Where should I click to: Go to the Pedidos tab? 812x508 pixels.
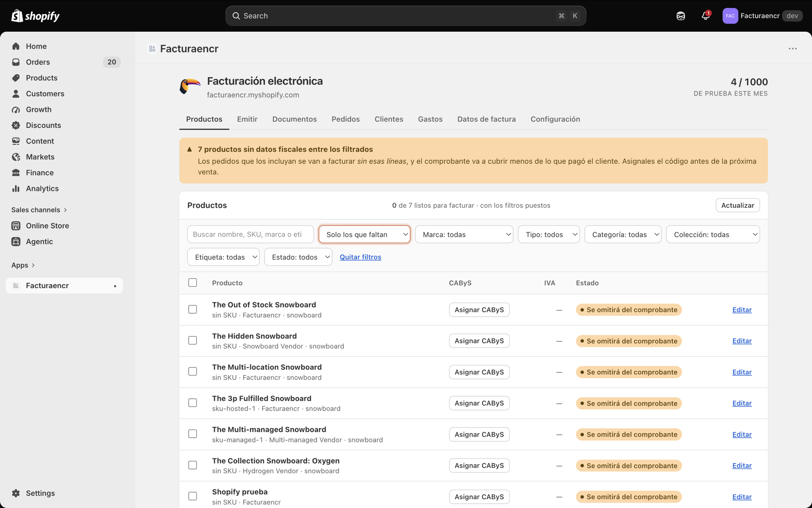[x=346, y=119]
